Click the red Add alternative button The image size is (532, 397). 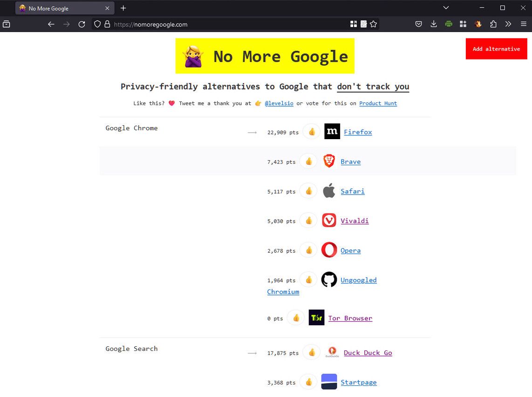click(496, 49)
